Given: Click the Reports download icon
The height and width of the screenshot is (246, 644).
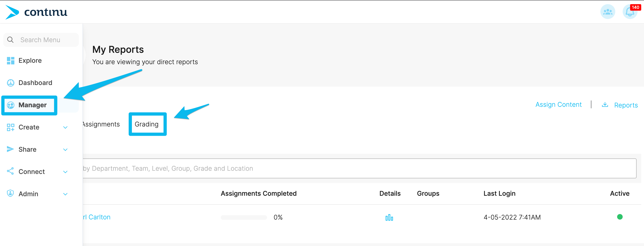Looking at the screenshot, I should click(605, 105).
